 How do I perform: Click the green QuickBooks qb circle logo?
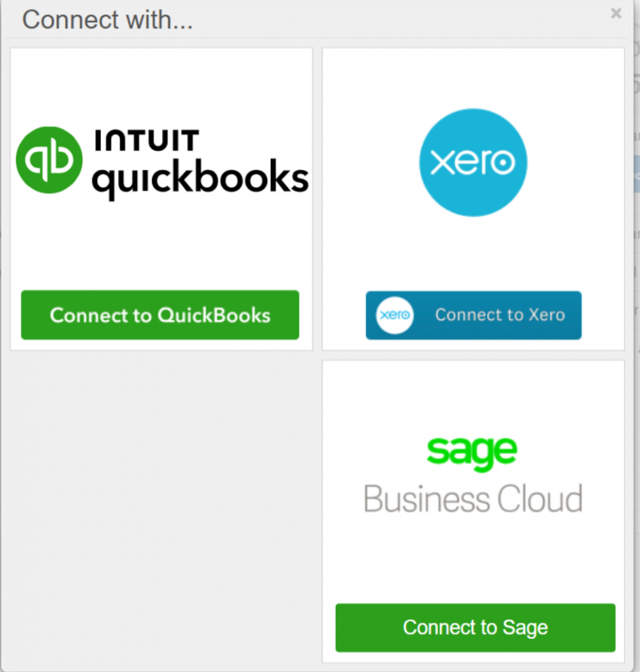point(49,160)
